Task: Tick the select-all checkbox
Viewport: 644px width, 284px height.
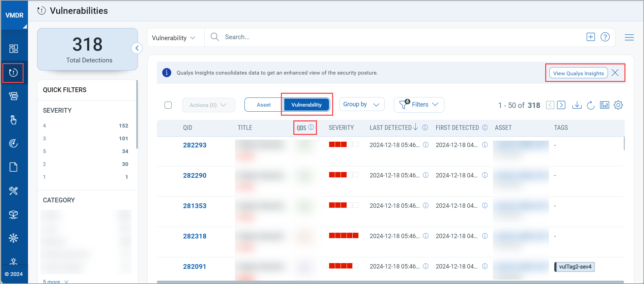Action: click(168, 105)
